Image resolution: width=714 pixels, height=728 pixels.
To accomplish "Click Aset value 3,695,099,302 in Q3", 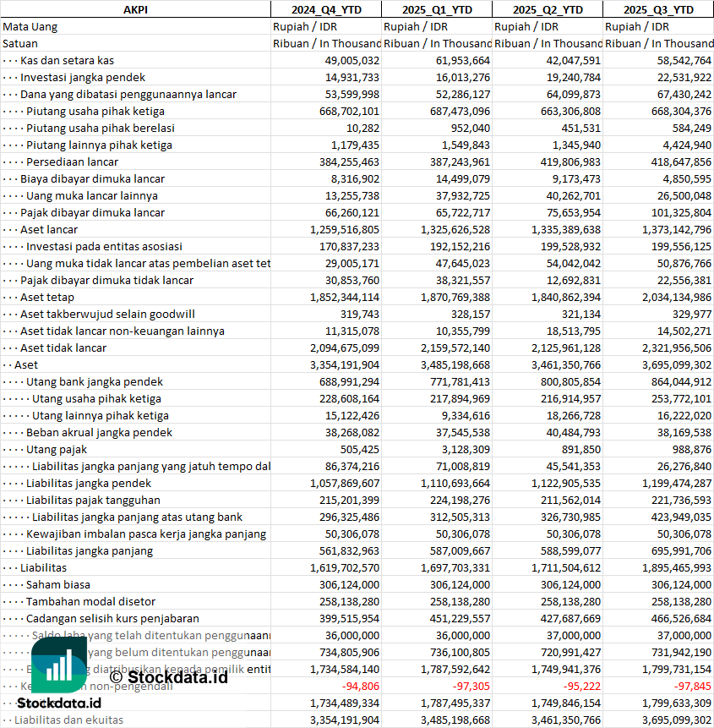I will click(677, 365).
